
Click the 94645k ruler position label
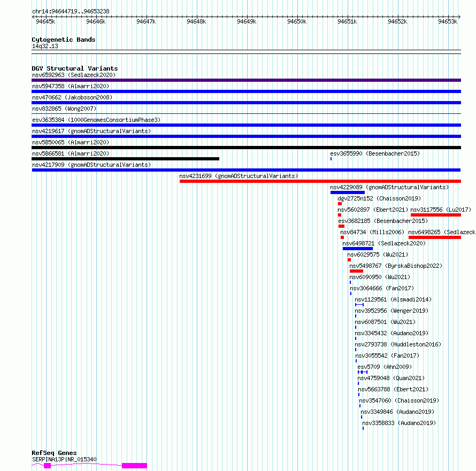(45, 21)
